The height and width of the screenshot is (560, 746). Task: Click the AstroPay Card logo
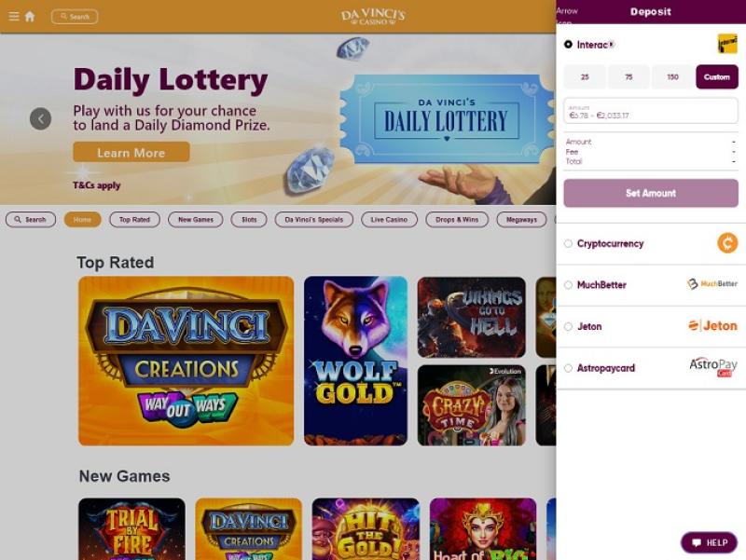click(713, 367)
